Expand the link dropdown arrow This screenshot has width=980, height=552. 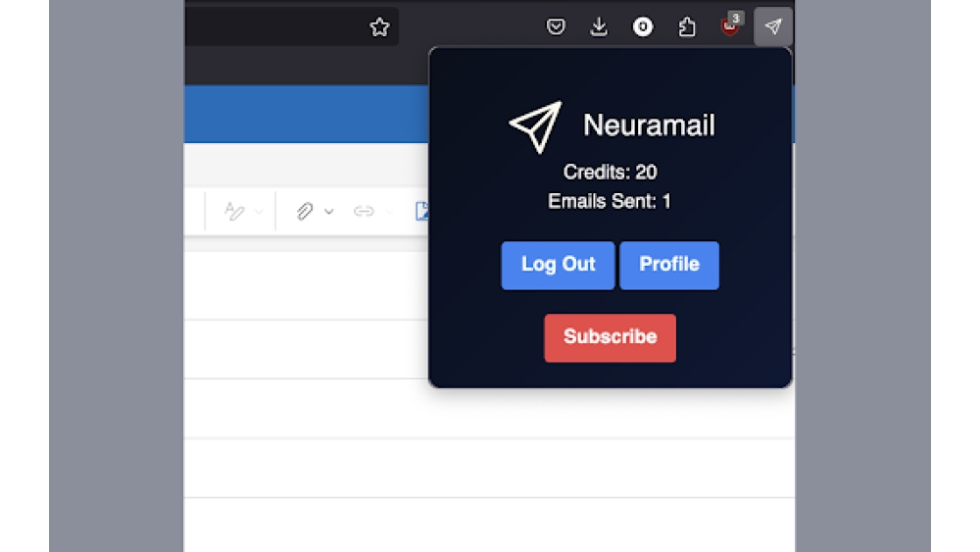390,212
